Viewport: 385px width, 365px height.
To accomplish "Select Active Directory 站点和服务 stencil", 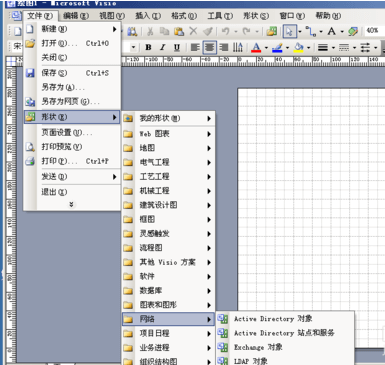I will coord(285,333).
